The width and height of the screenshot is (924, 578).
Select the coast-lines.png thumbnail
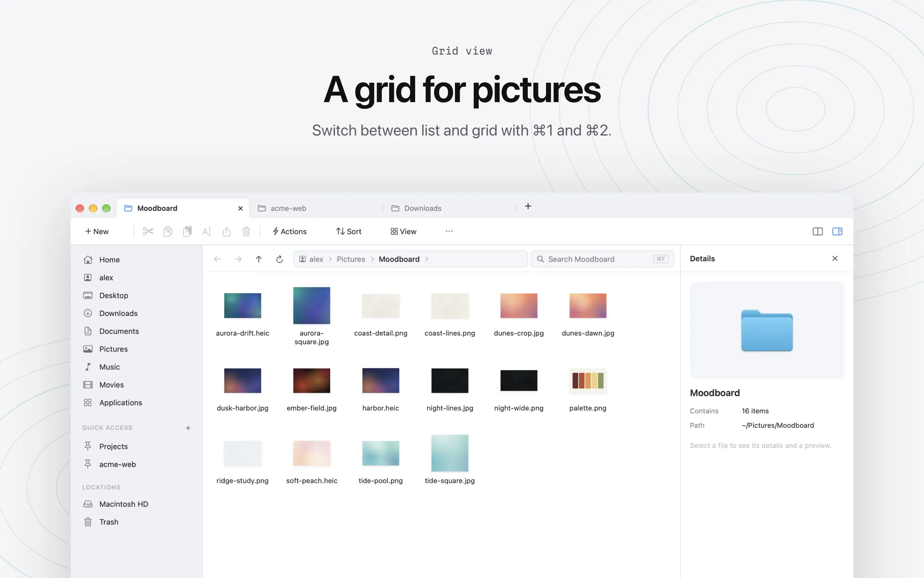coord(450,306)
